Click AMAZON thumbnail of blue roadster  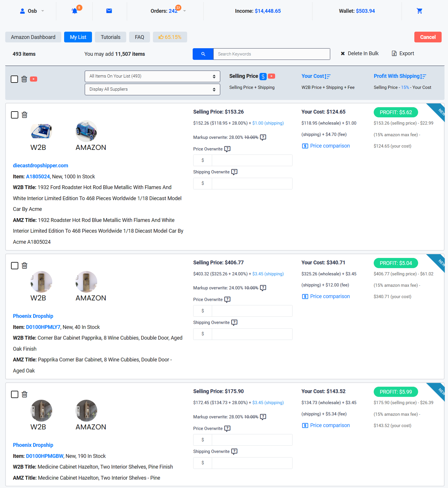[86, 131]
